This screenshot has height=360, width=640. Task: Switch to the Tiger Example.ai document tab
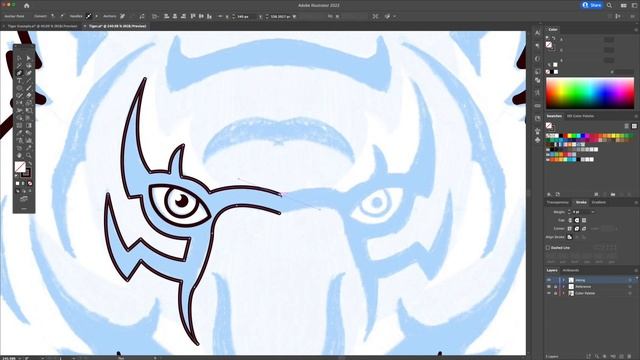point(42,26)
